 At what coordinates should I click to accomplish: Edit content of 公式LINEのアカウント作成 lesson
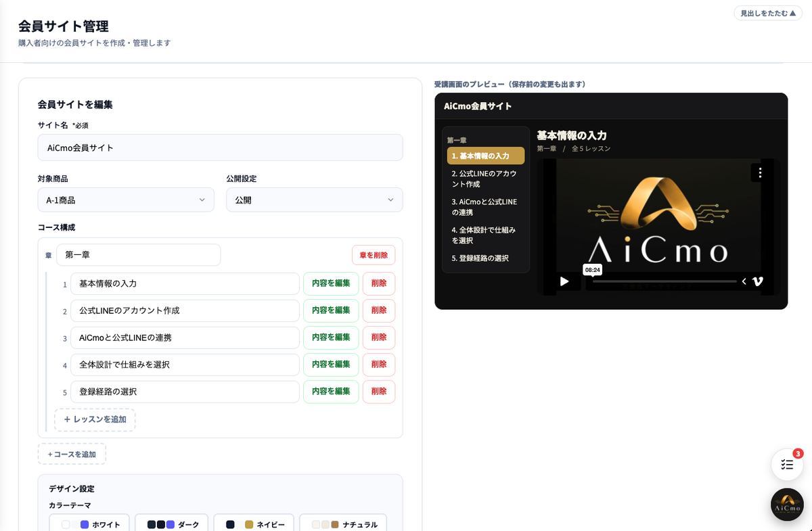(331, 310)
